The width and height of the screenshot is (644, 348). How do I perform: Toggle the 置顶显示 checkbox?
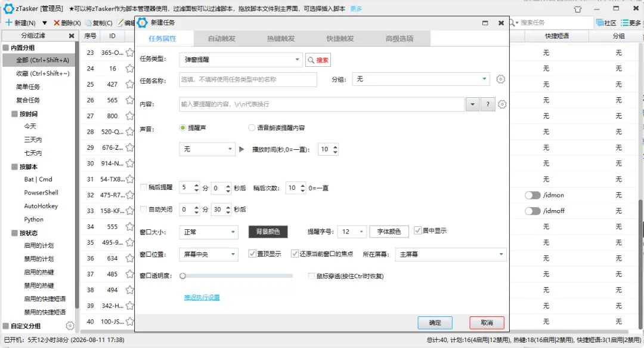coord(252,254)
